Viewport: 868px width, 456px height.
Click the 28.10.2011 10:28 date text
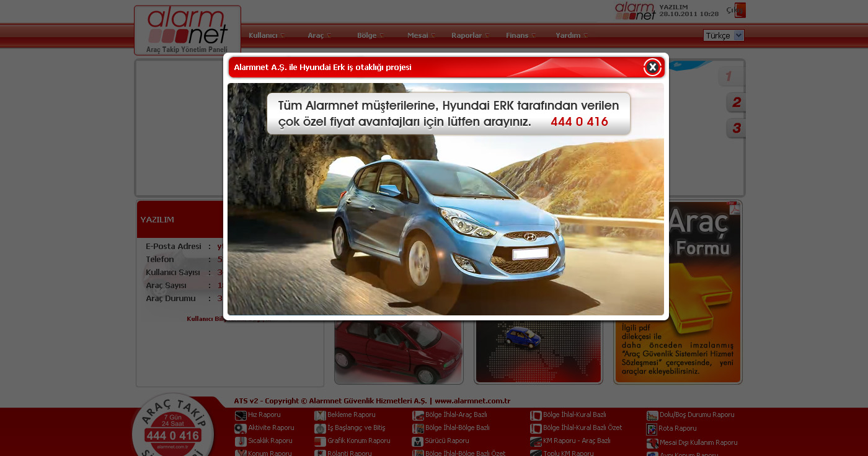689,14
